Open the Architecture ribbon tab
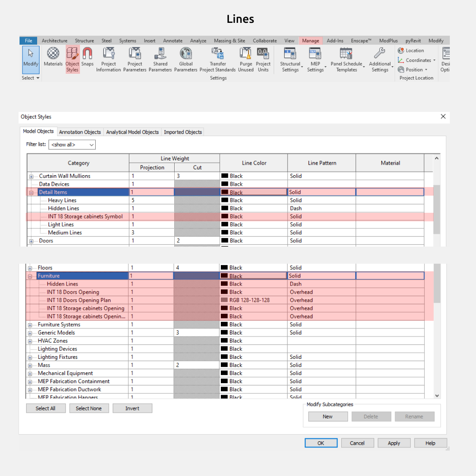This screenshot has width=476, height=476. click(54, 40)
